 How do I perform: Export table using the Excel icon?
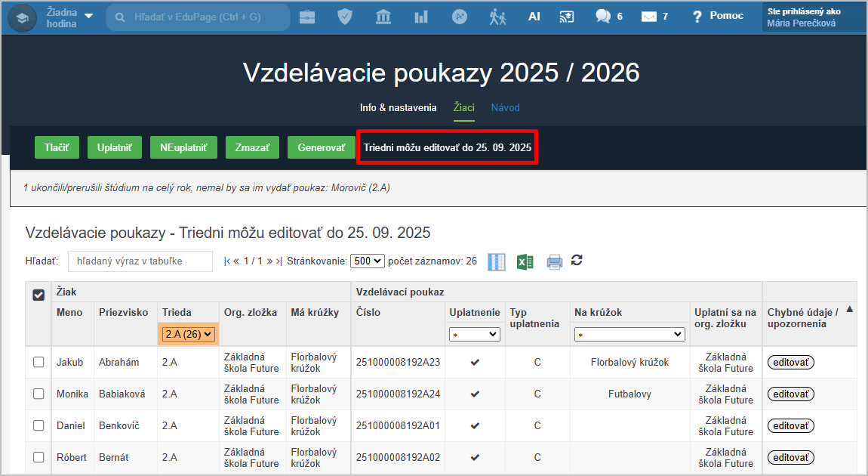click(x=525, y=261)
